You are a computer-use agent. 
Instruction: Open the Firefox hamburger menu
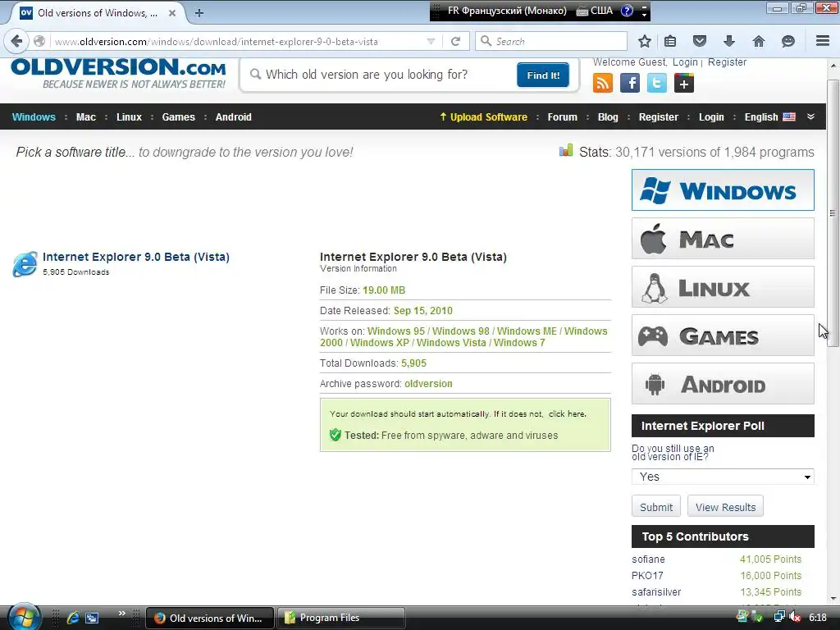823,41
